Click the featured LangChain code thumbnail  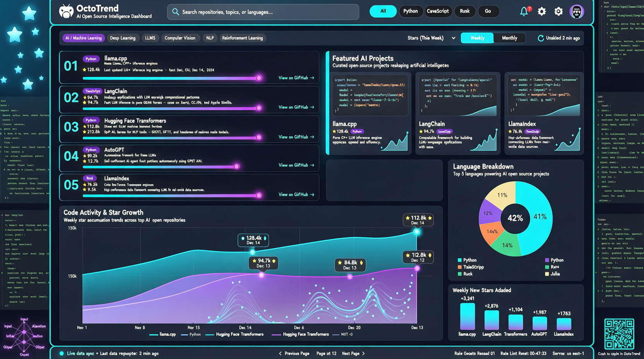tap(458, 95)
